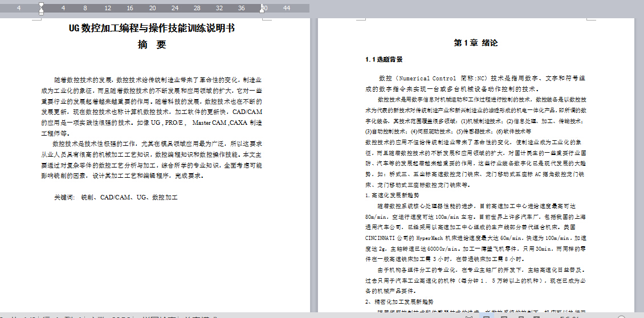
Task: Click the line beginning '(3)自动控制技术'
Action: (448, 132)
